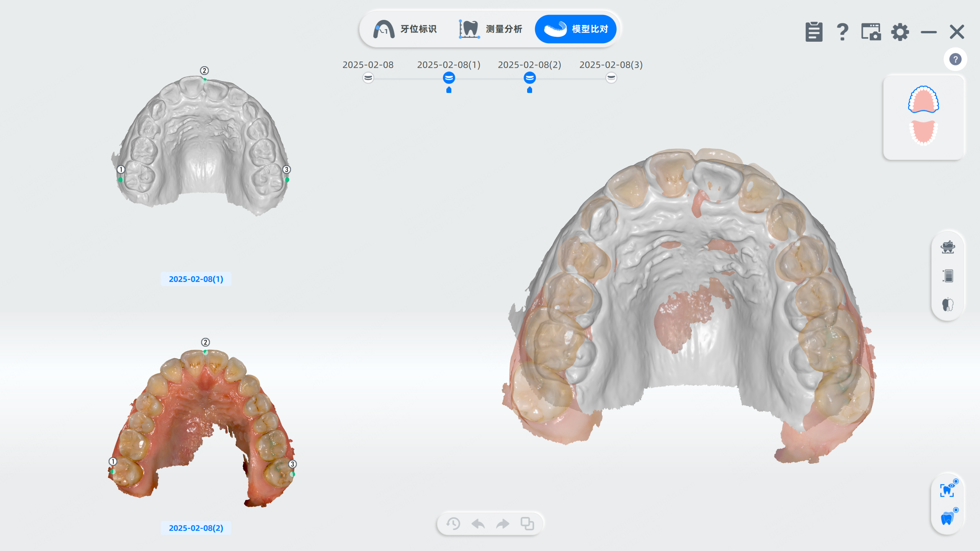Open the 牙位标识 tooth labeling tab
Viewport: 980px width, 551px height.
click(x=405, y=29)
